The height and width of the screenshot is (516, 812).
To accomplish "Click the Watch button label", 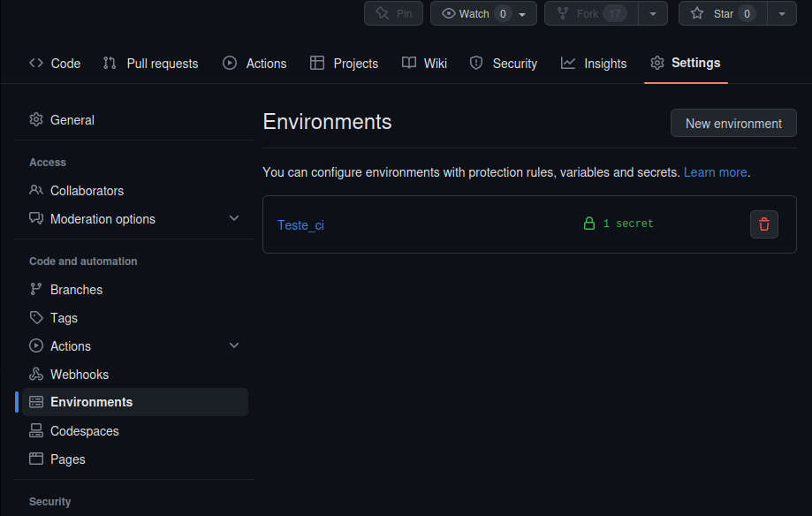I will tap(474, 14).
